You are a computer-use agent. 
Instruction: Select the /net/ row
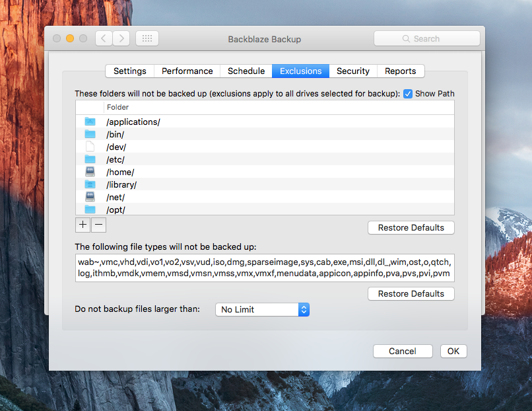[265, 197]
